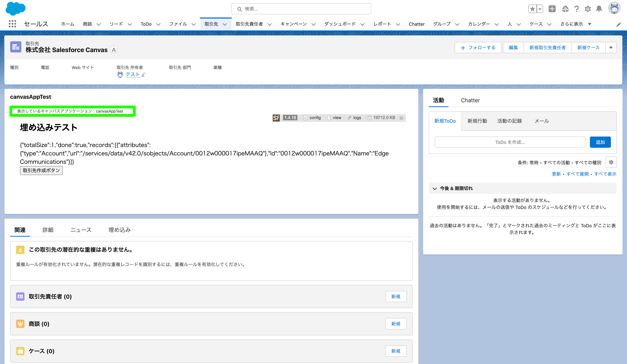Follow the account with フォローする
The width and height of the screenshot is (627, 364).
point(478,48)
